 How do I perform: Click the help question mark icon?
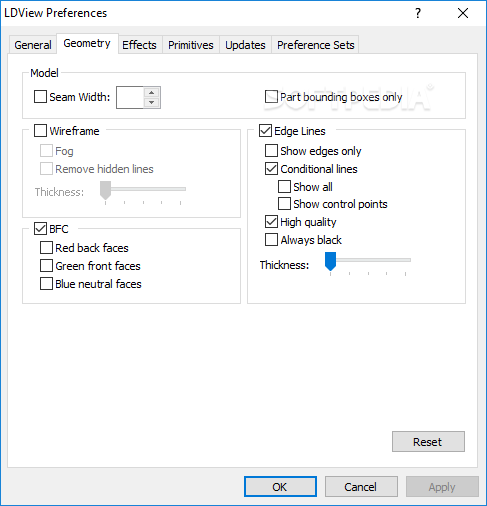coord(418,13)
